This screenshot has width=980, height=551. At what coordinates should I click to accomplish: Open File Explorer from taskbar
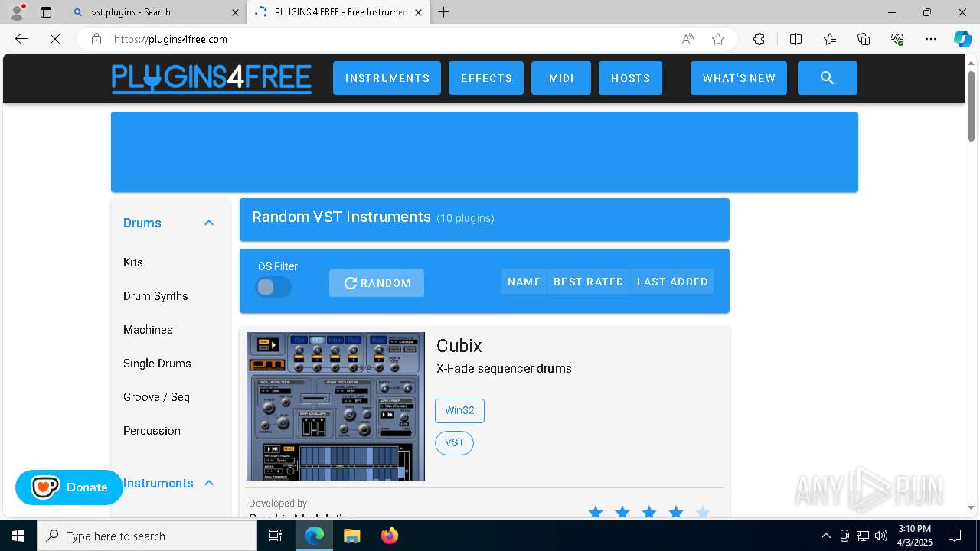pos(351,536)
